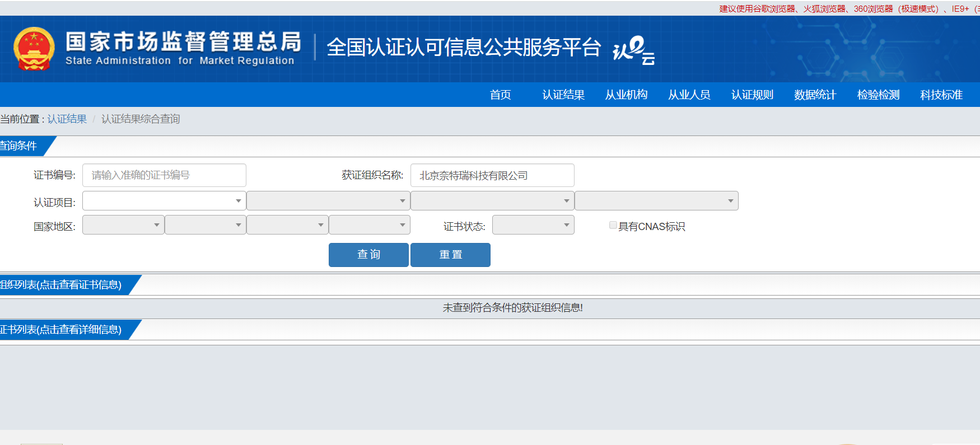Follow the 认证结果 breadcrumb link
980x445 pixels.
coord(67,119)
